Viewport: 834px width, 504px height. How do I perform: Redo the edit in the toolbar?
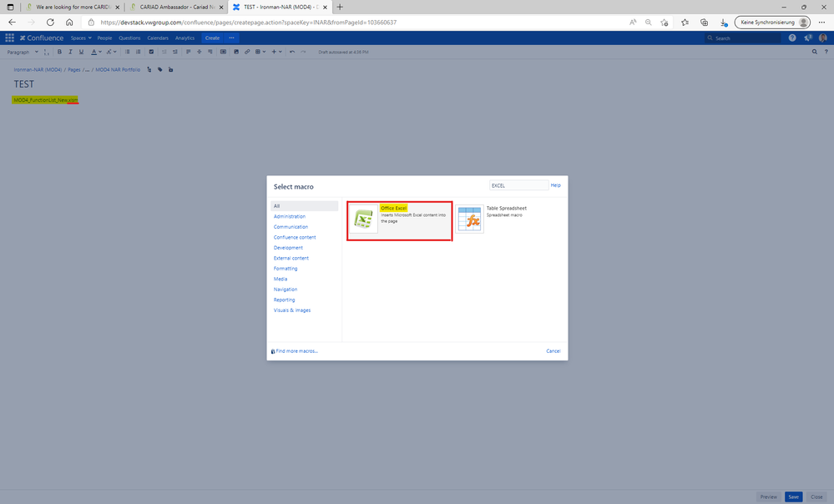[x=303, y=52]
